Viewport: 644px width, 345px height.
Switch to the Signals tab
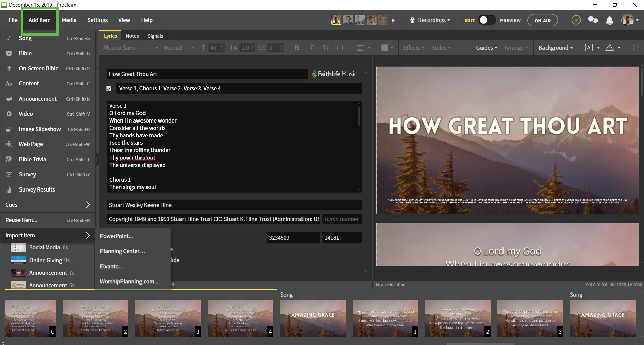pos(155,36)
